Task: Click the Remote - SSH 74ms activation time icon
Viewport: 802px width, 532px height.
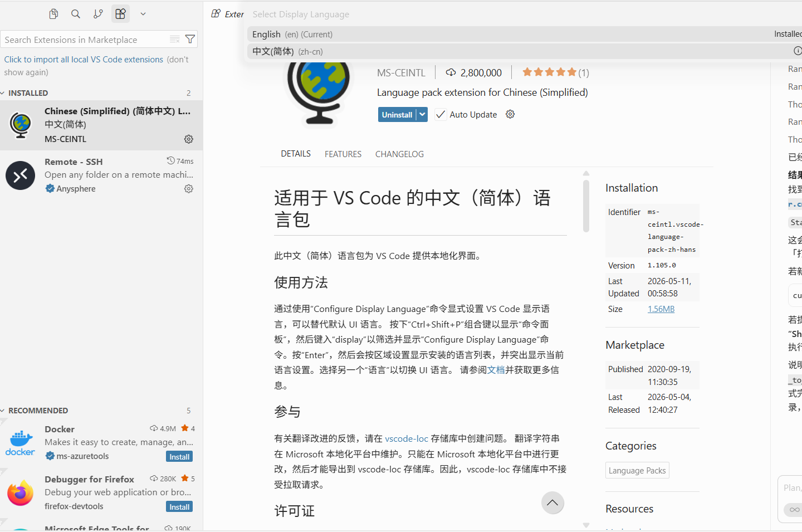Action: (x=170, y=161)
